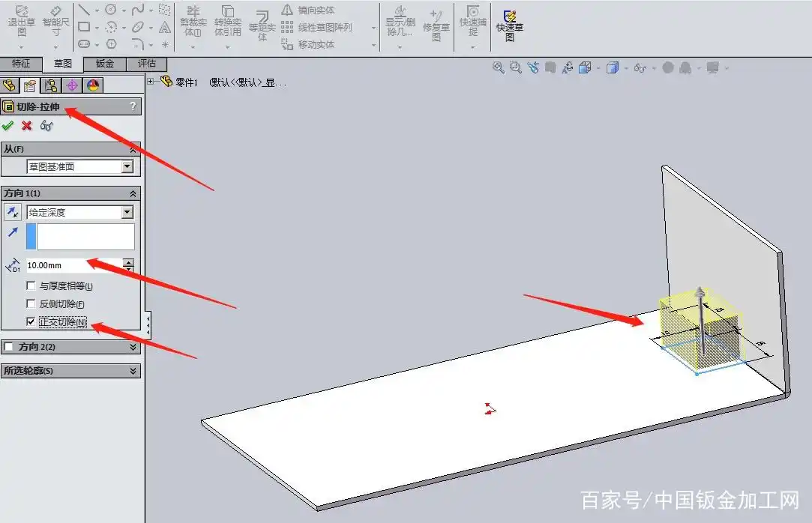Viewport: 812px width, 523px height.
Task: Open the Linear Sketch Pattern dropdown arrow
Action: pos(373,28)
